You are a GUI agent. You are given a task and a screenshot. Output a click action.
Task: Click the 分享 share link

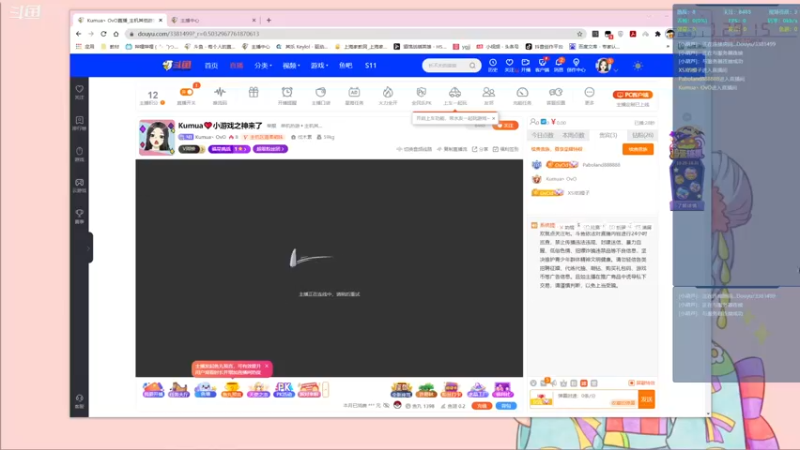pos(480,149)
